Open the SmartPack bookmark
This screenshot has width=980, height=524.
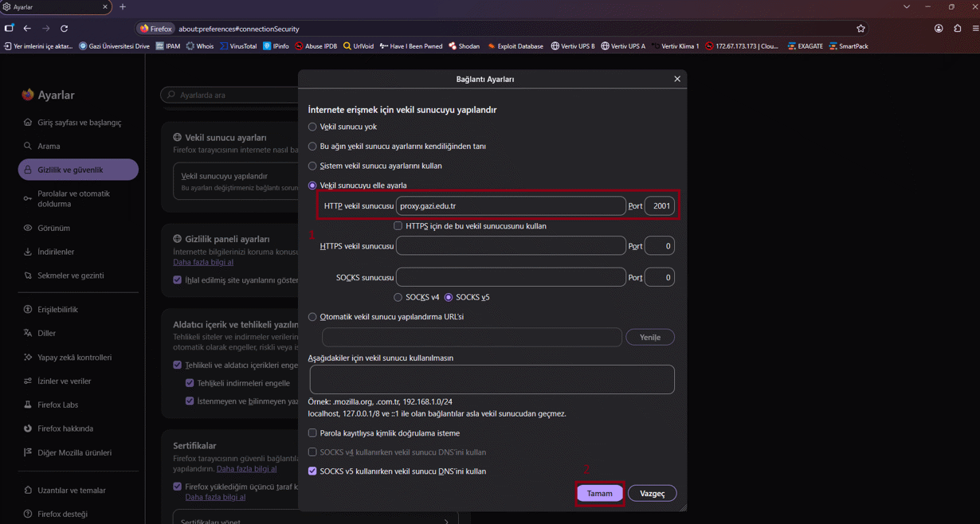click(x=849, y=46)
